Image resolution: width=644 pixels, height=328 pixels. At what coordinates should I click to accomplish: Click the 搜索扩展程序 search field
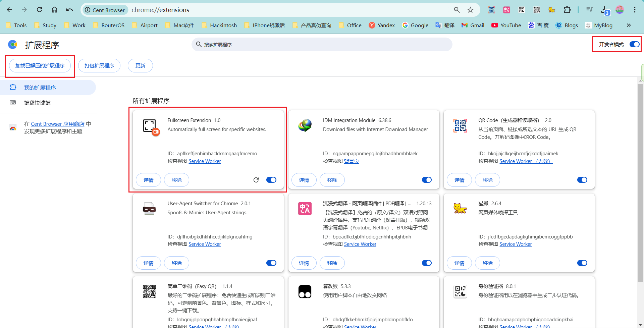322,44
